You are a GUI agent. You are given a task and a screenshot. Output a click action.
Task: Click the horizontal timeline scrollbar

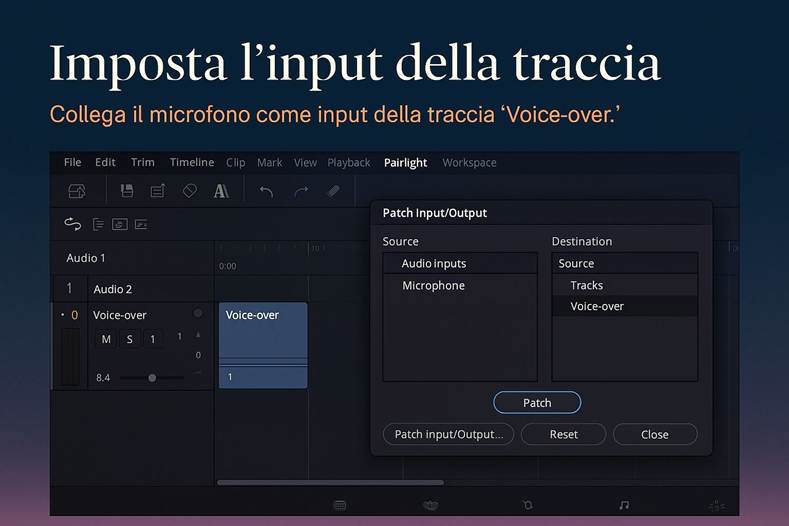(x=330, y=482)
